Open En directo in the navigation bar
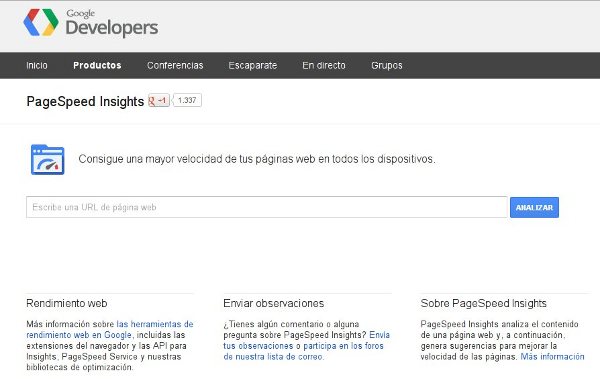This screenshot has width=600, height=379. [x=324, y=65]
